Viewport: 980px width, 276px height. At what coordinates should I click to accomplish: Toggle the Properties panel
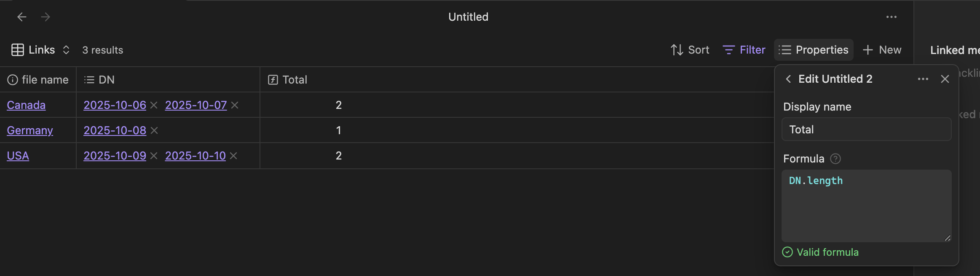pos(813,50)
